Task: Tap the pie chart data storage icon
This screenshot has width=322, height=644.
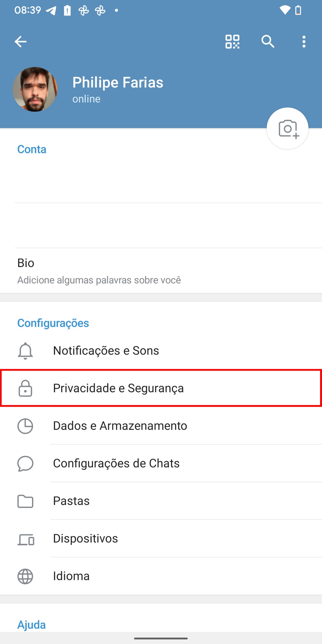Action: pos(25,426)
